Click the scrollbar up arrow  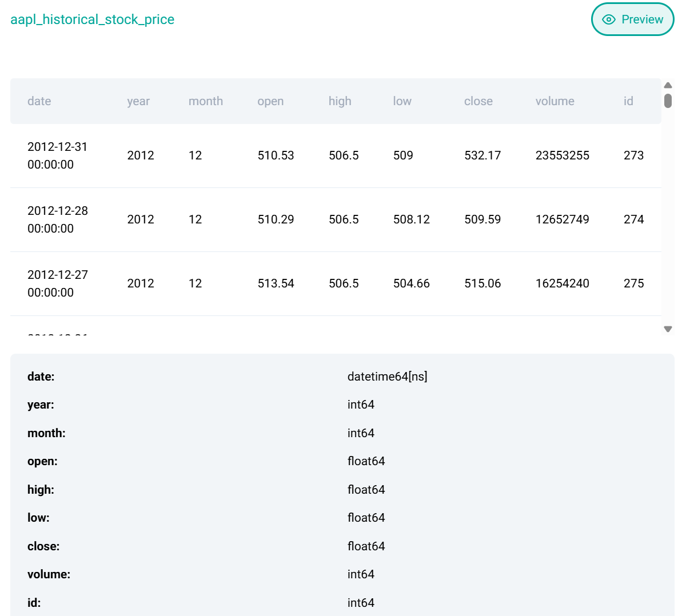pos(668,85)
